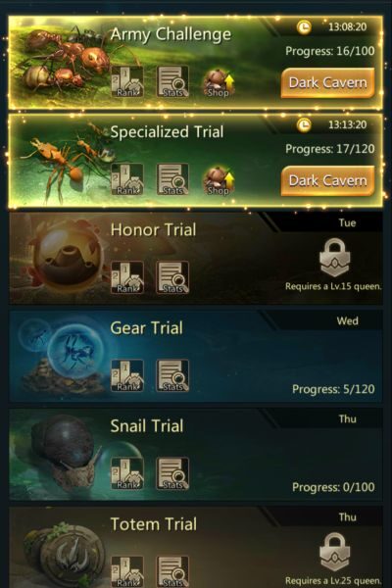
Task: Enter Dark Cavern for Specialized Trial
Action: click(x=328, y=180)
